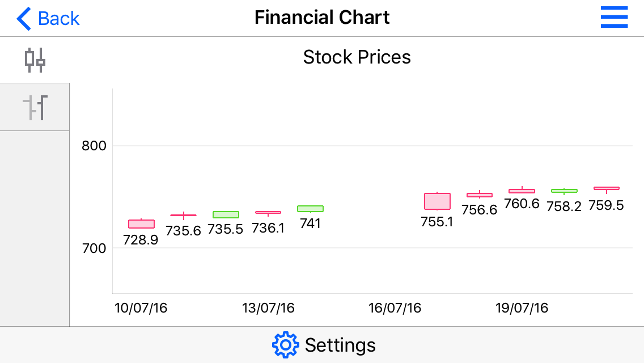The image size is (644, 363).
Task: Select the green candlestick labeled 741
Action: [310, 209]
